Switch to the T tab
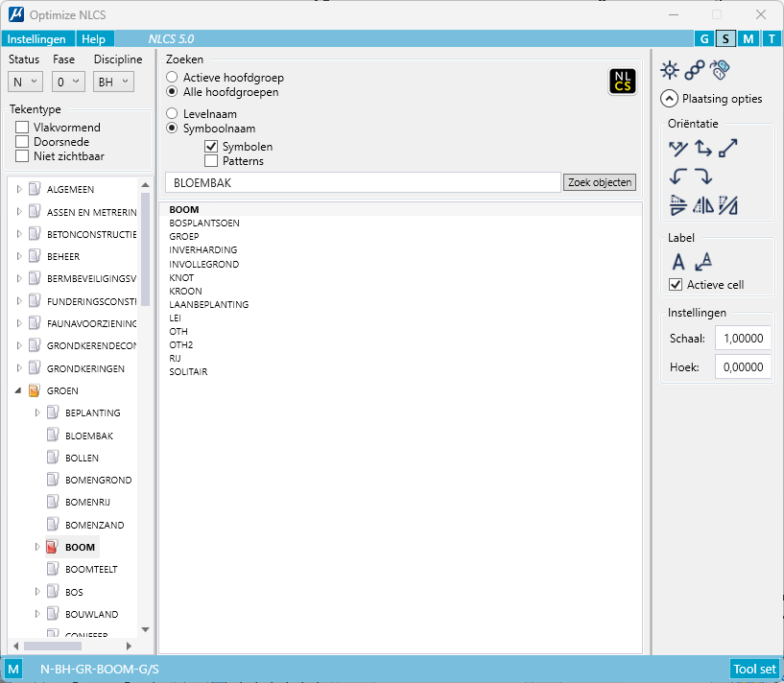This screenshot has height=683, width=784. 772,38
